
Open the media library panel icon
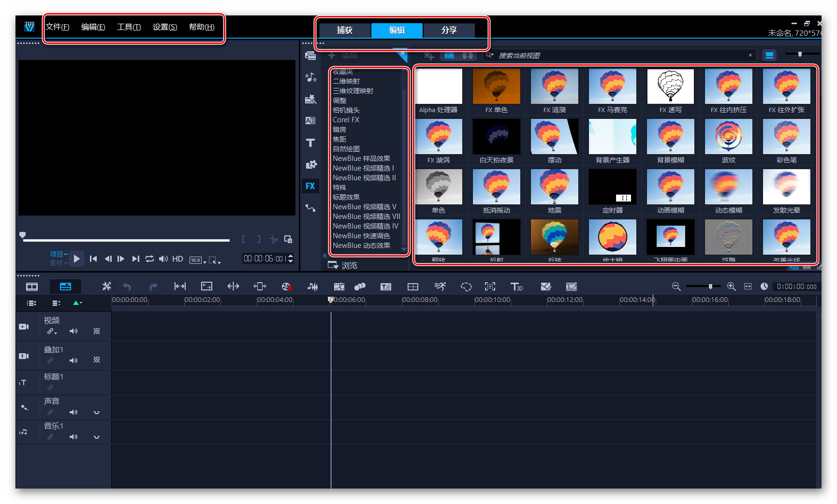coord(310,56)
